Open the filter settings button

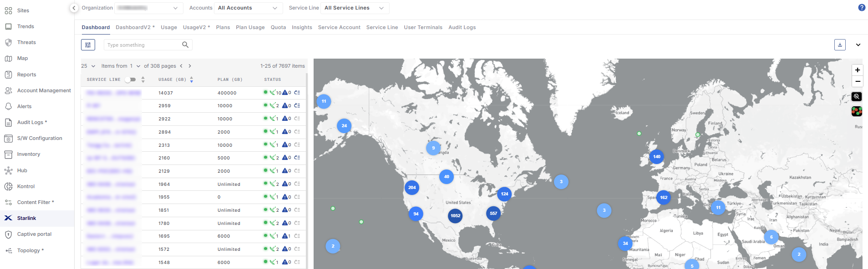click(88, 45)
